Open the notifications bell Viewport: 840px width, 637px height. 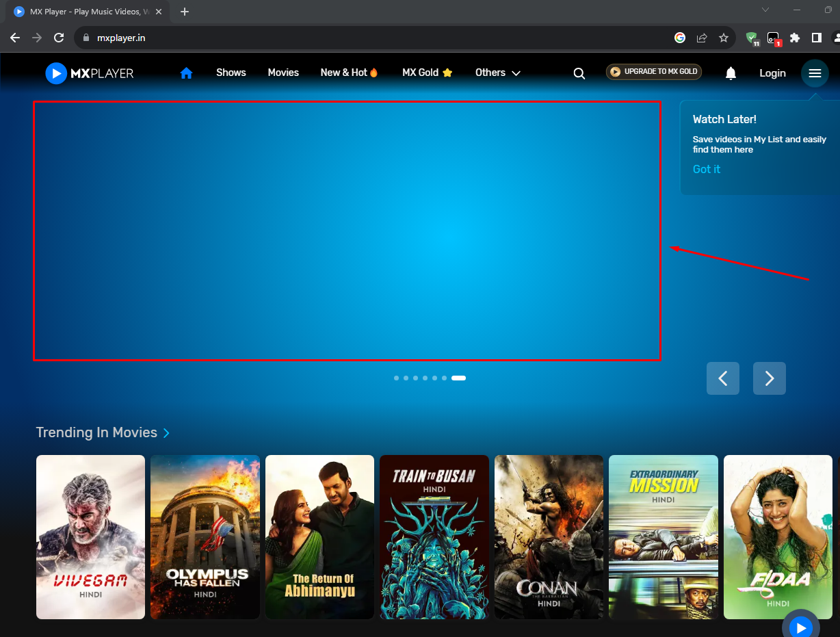[x=731, y=73]
